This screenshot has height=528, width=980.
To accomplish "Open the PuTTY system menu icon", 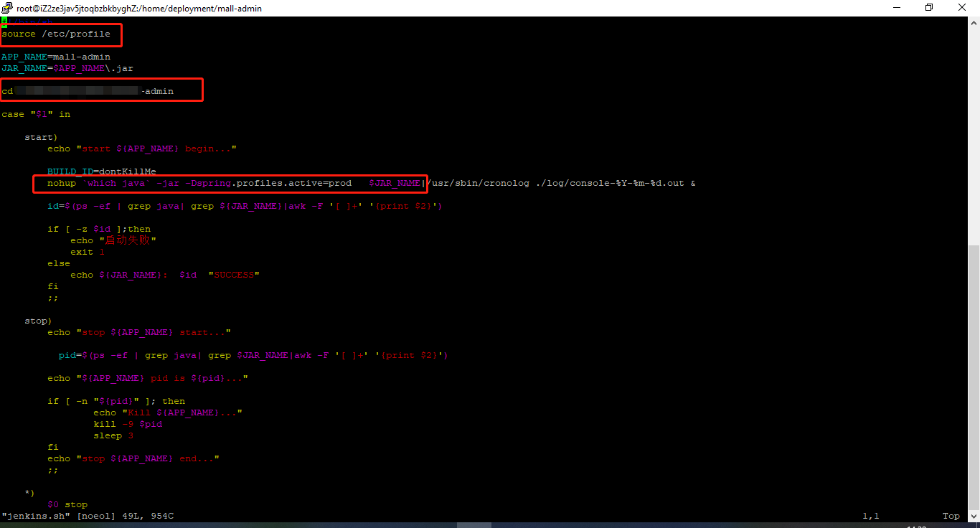I will (7, 8).
